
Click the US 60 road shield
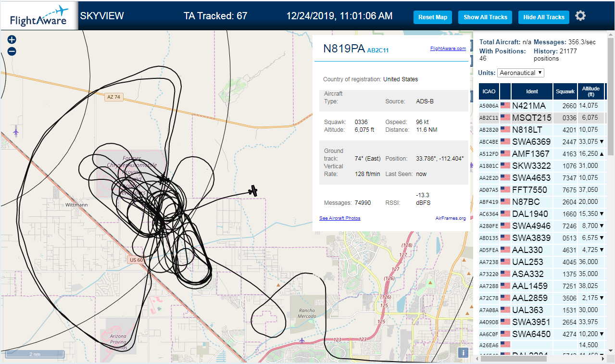[x=136, y=260]
